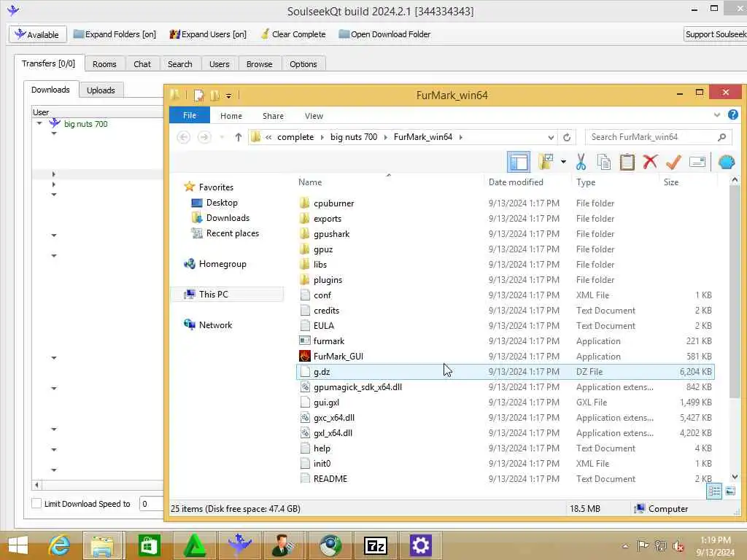Image resolution: width=747 pixels, height=560 pixels.
Task: Switch to large icons view icon
Action: pos(730,491)
